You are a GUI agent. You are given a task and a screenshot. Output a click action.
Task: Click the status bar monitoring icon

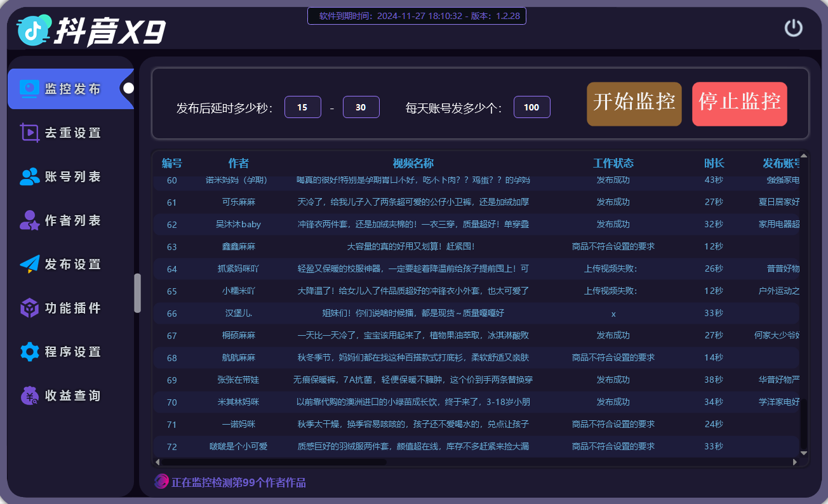click(x=161, y=482)
